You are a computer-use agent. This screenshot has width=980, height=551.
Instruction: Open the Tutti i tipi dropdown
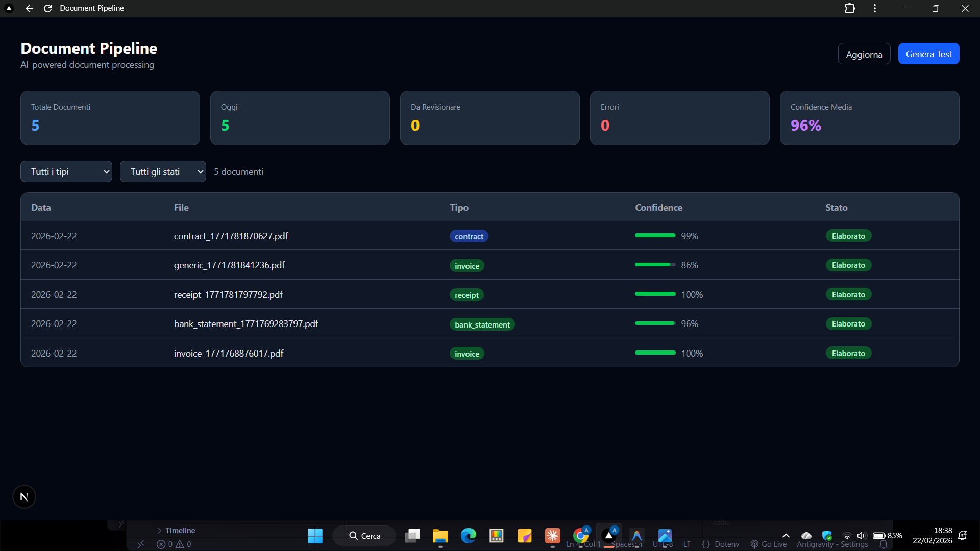66,172
